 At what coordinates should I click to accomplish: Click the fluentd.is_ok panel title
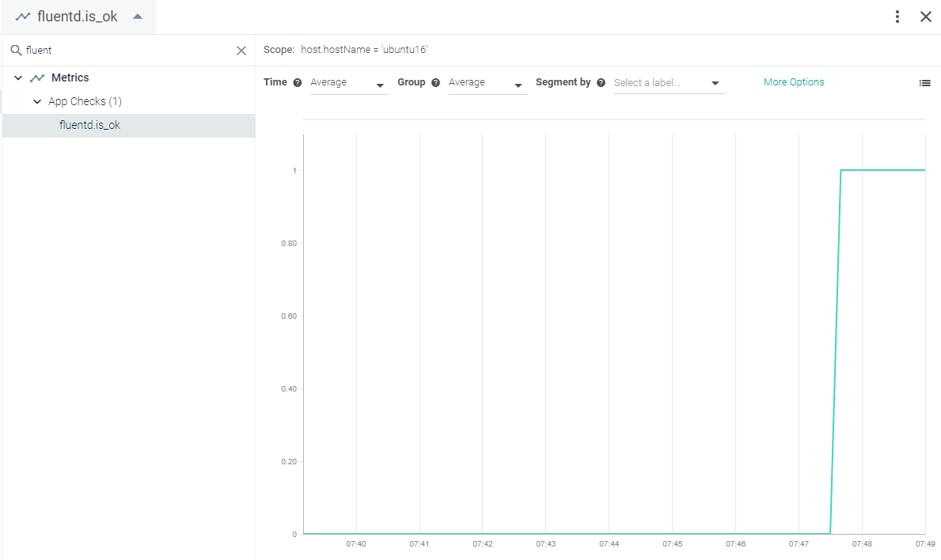[78, 17]
